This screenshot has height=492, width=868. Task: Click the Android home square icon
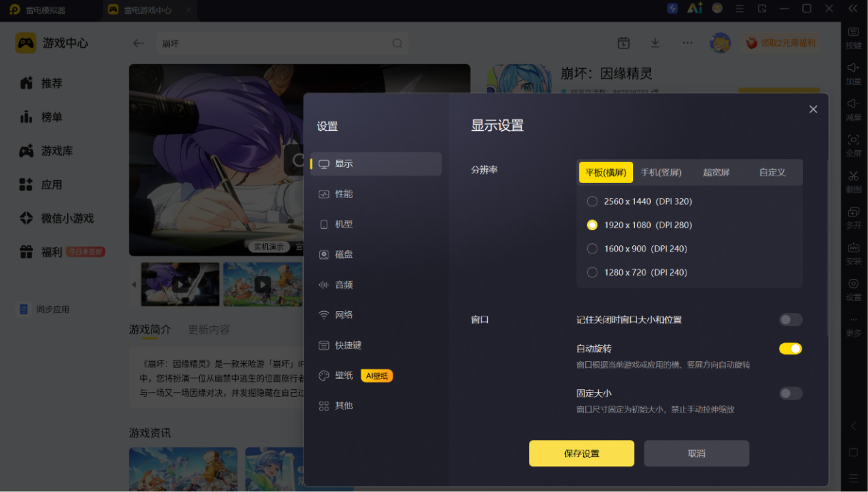pyautogui.click(x=853, y=452)
